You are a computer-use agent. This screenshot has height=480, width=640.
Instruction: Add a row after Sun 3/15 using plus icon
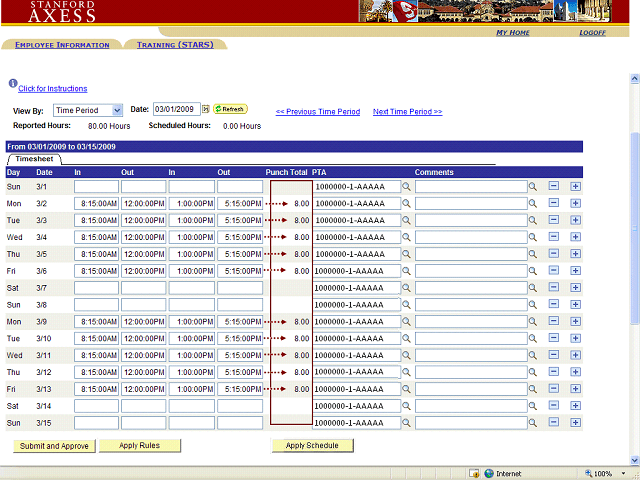point(575,424)
